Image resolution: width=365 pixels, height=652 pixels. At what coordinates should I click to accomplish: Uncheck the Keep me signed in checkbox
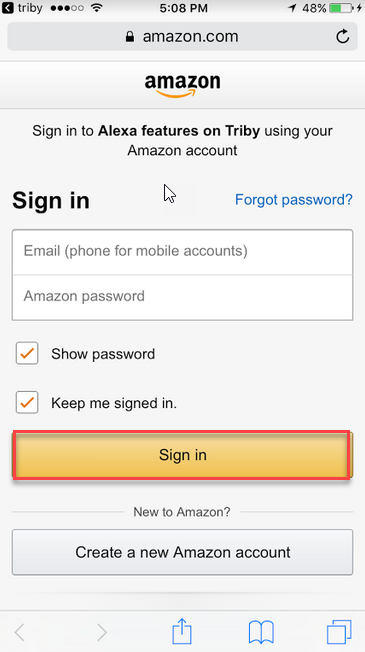[x=27, y=403]
